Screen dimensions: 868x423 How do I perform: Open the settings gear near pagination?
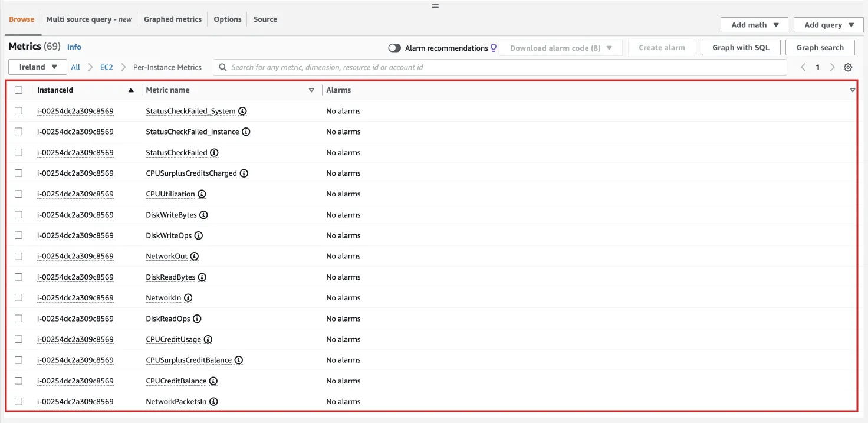848,67
